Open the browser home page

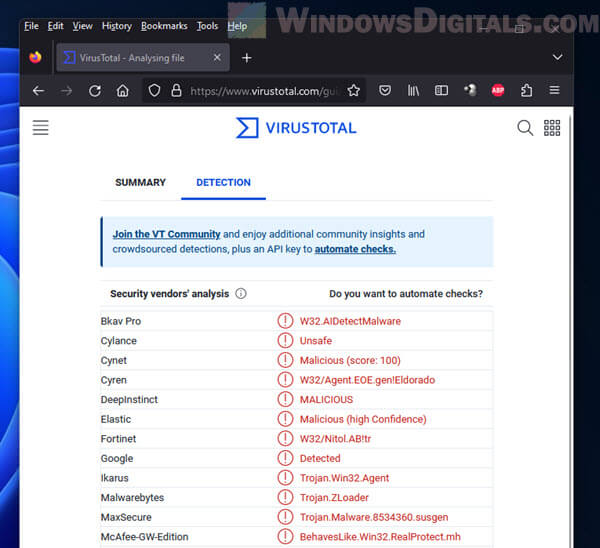tap(122, 91)
